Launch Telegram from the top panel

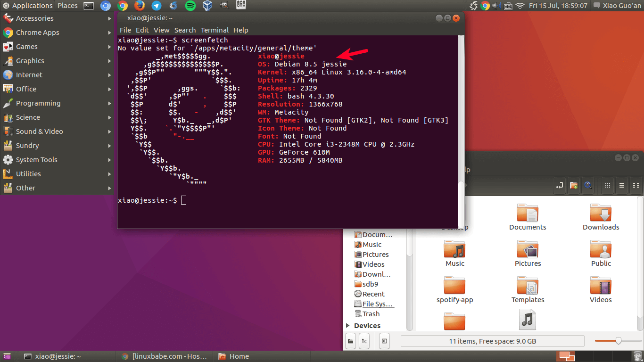point(156,6)
